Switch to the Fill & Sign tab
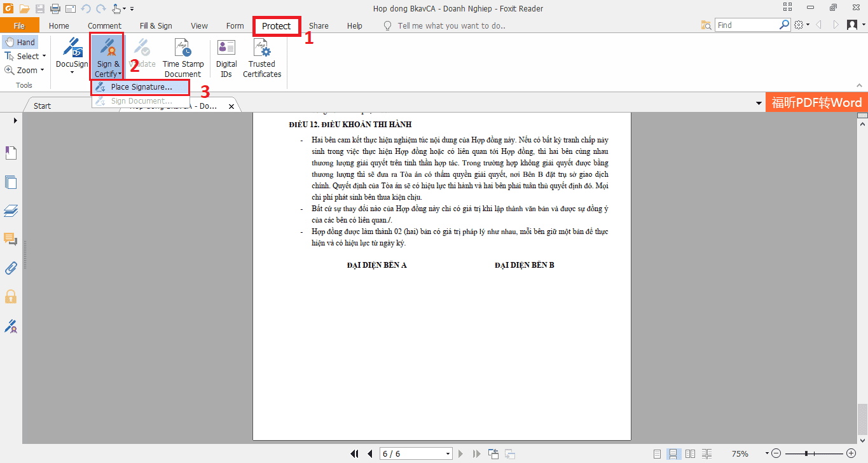Image resolution: width=868 pixels, height=463 pixels. point(156,25)
